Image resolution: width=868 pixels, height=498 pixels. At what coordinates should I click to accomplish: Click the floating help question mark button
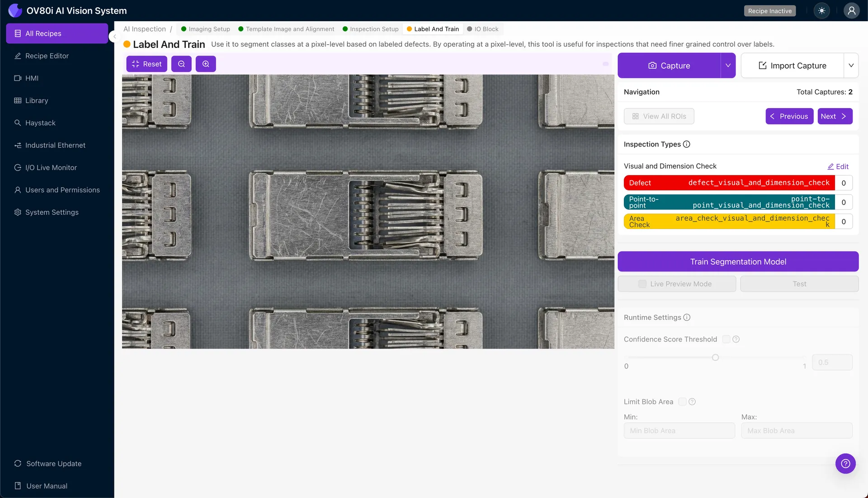pyautogui.click(x=845, y=464)
